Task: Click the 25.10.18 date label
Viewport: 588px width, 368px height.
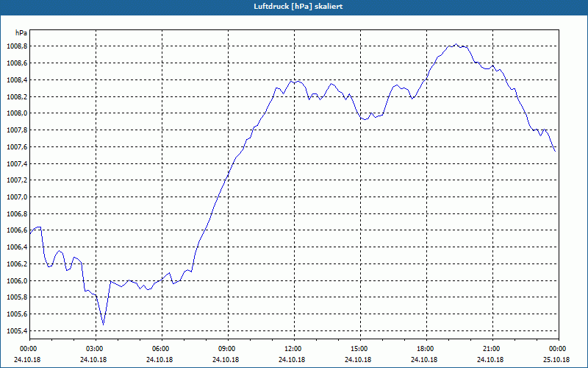Action: pos(556,360)
